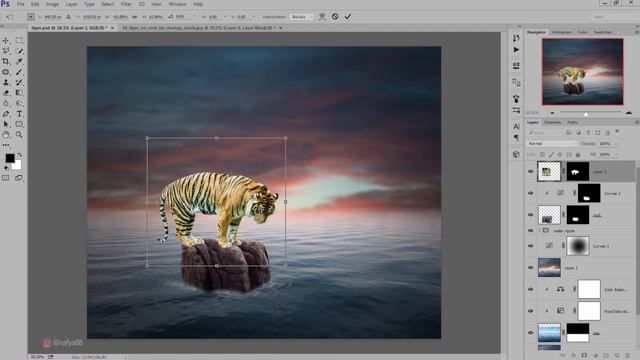Open the layer filter Kind dropdown

(x=544, y=133)
